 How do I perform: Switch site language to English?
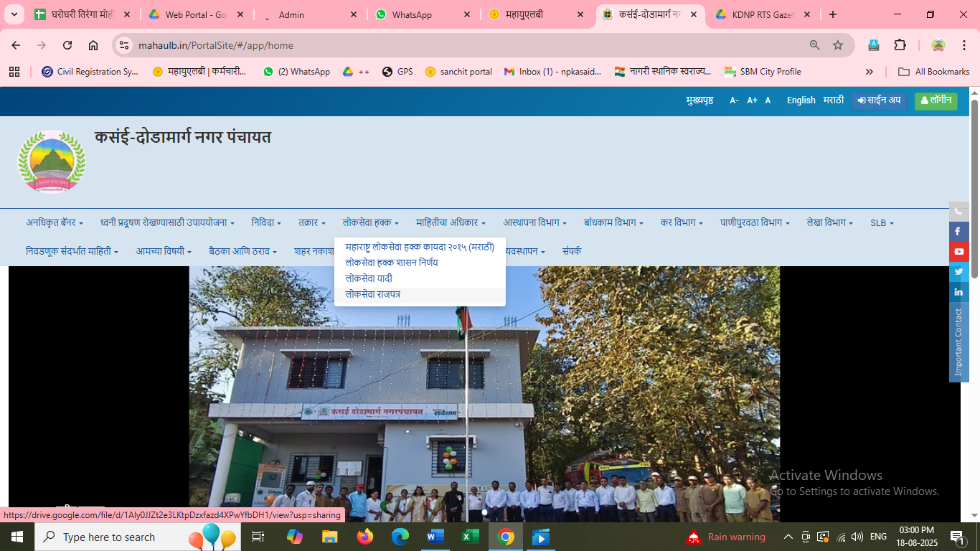coord(801,100)
